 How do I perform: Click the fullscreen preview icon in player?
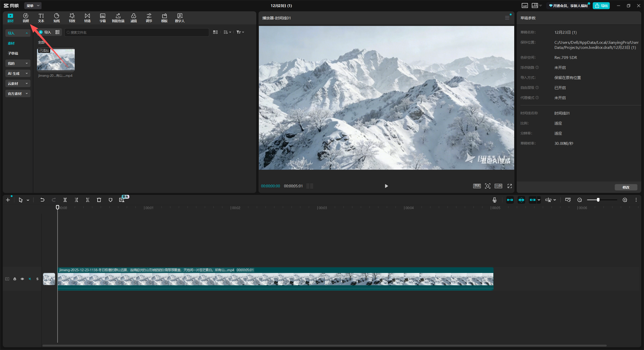pos(509,186)
